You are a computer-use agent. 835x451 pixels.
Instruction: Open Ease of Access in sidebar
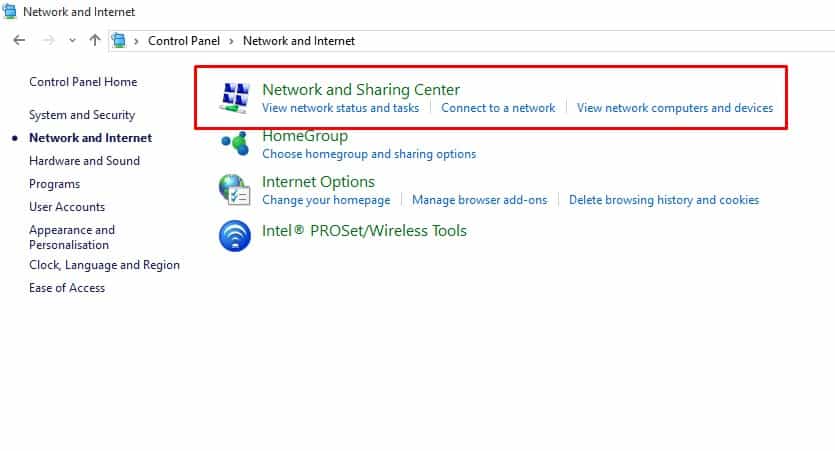tap(67, 288)
